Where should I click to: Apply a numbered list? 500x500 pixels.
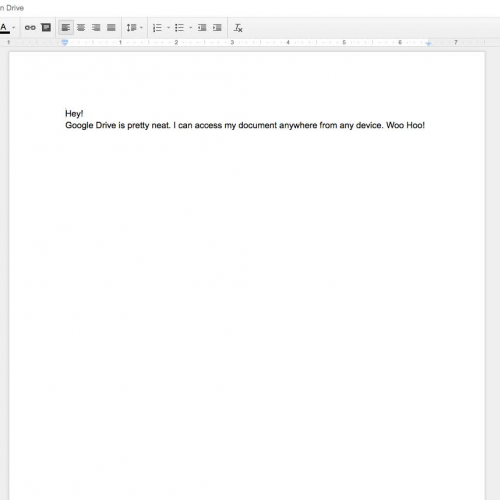(157, 28)
